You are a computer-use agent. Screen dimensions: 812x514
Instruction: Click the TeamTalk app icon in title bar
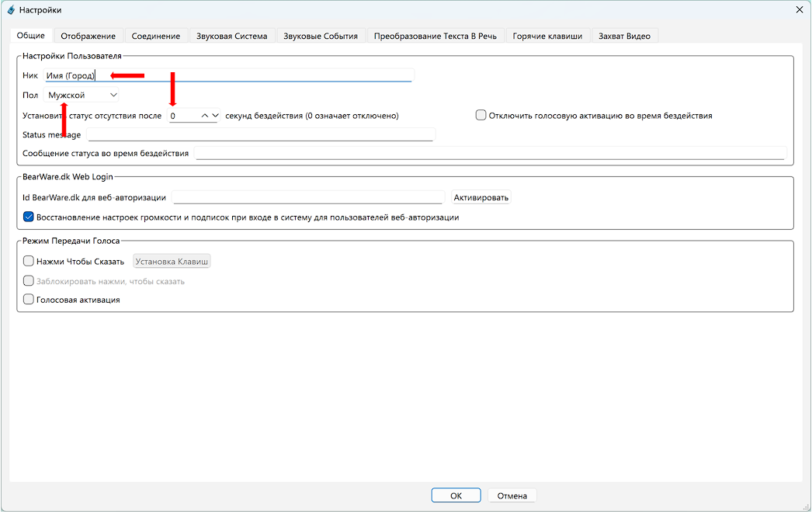tap(11, 10)
